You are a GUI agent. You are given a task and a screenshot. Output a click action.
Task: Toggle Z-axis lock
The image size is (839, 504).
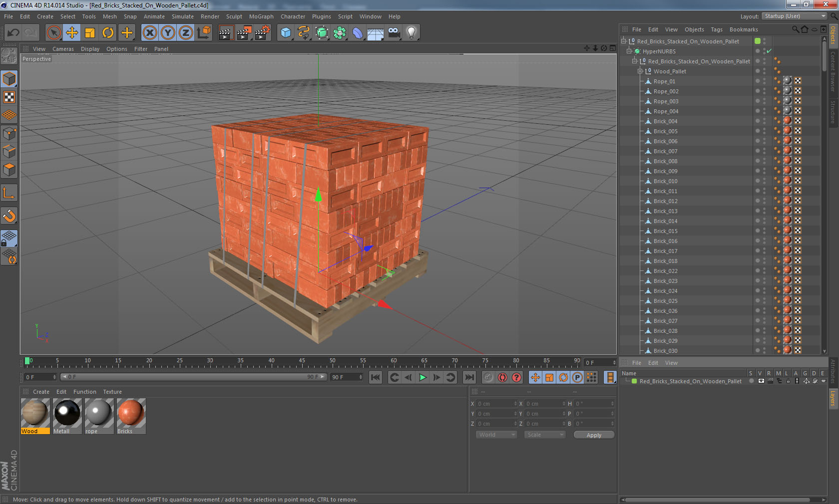[186, 33]
